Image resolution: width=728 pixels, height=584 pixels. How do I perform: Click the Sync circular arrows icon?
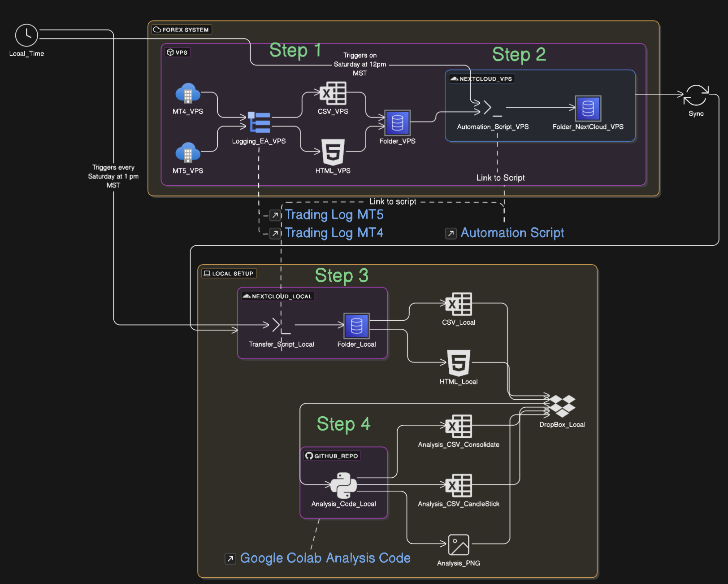point(696,95)
